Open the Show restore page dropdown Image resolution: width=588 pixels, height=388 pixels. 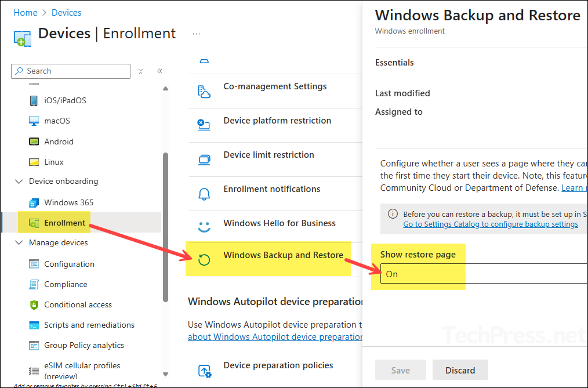484,274
